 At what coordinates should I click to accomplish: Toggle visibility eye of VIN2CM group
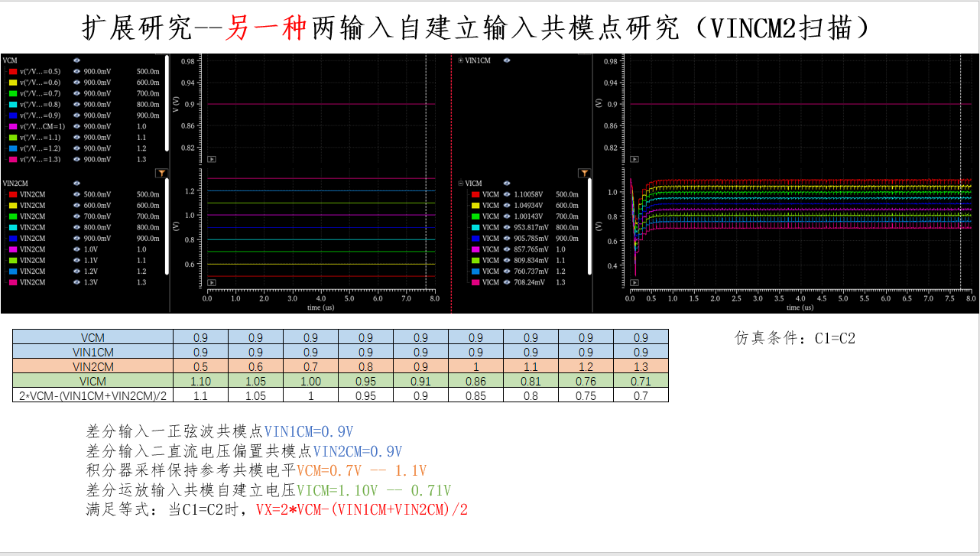77,184
